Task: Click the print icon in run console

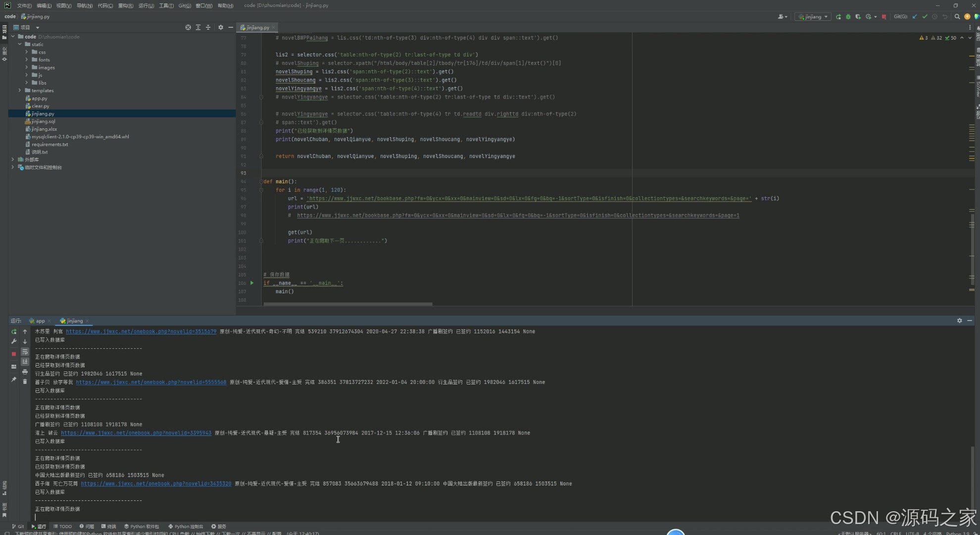Action: pos(25,372)
